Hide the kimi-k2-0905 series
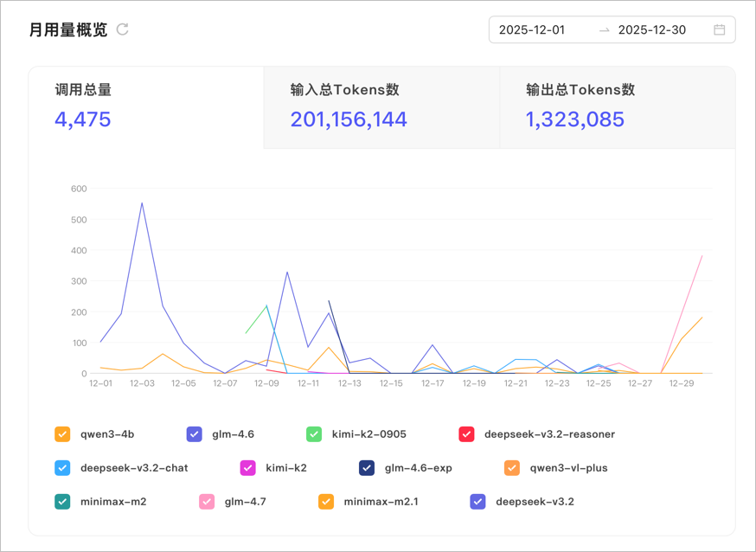 tap(314, 434)
